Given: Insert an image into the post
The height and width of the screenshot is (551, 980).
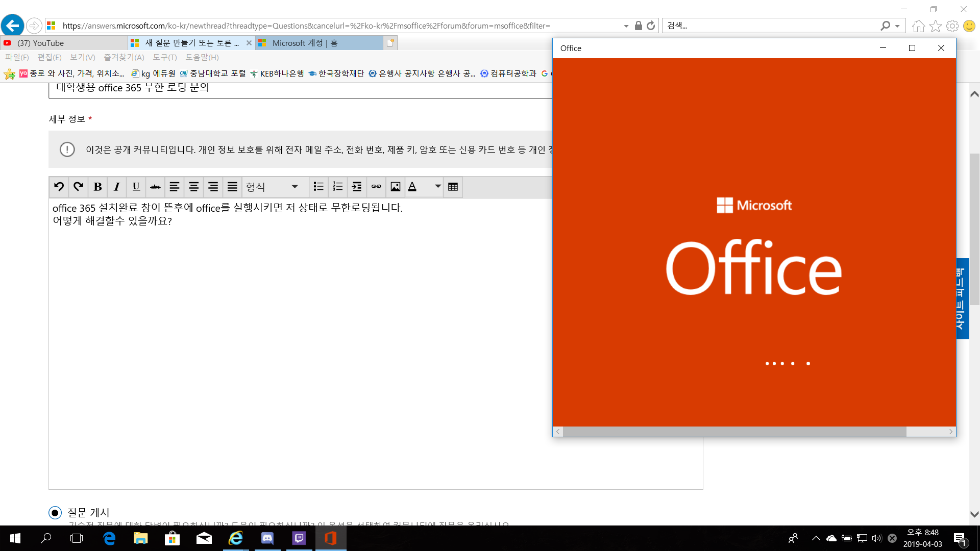Looking at the screenshot, I should click(396, 187).
